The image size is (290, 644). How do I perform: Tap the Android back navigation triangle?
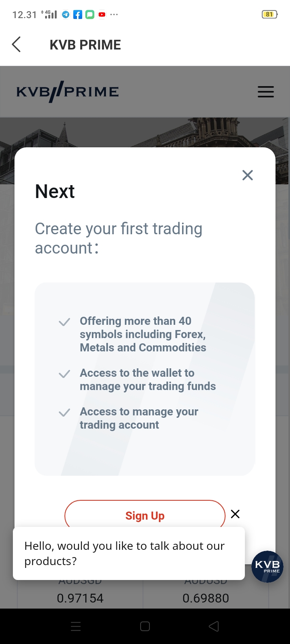pyautogui.click(x=214, y=626)
